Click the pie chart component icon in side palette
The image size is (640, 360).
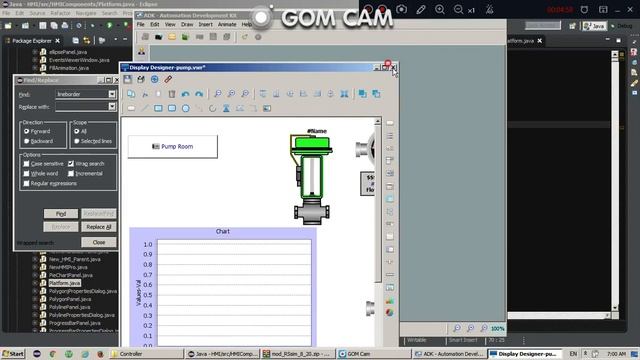pos(390,313)
